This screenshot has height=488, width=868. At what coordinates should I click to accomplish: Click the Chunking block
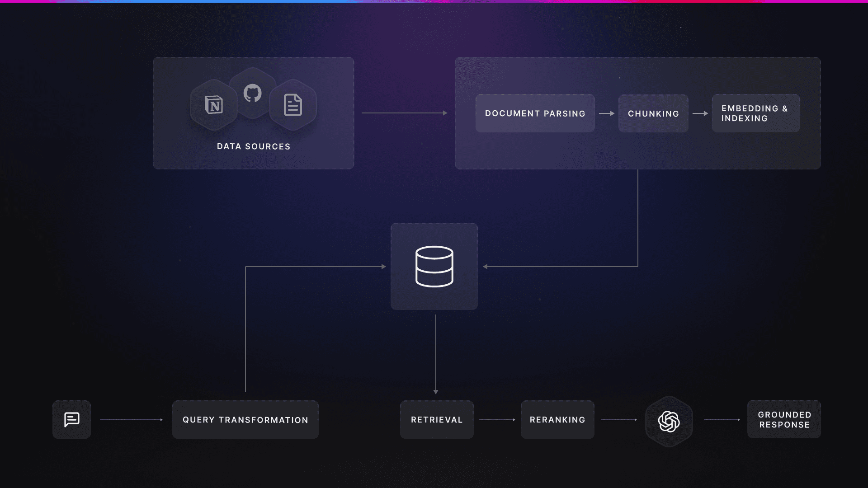tap(653, 113)
